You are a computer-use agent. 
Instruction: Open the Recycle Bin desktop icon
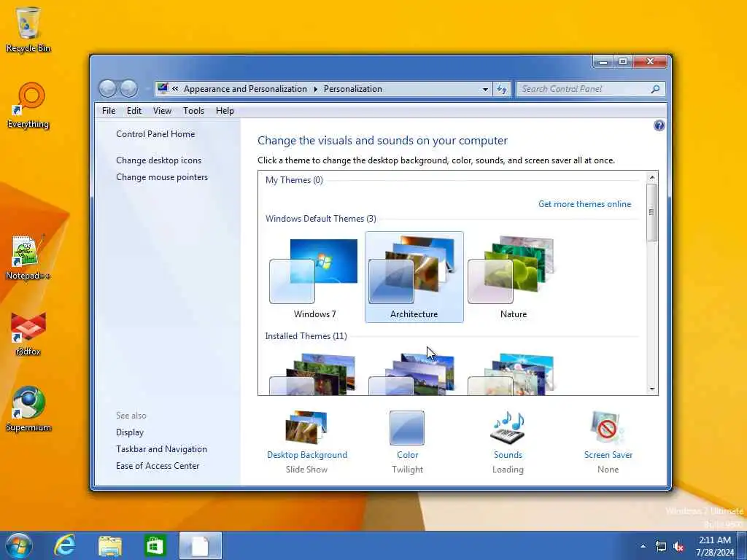pos(28,29)
